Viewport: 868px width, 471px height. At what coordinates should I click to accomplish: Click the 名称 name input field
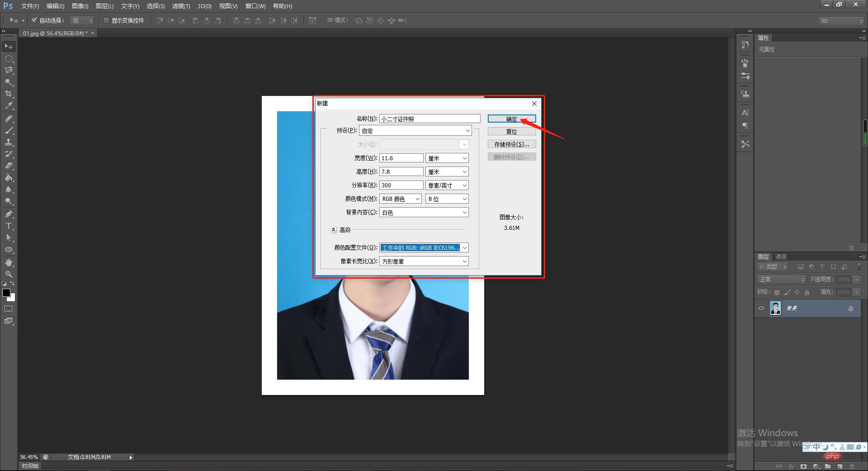click(x=429, y=119)
